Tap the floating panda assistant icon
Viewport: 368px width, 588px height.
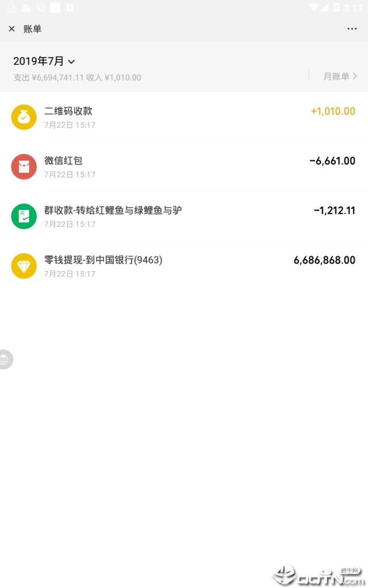[5, 359]
